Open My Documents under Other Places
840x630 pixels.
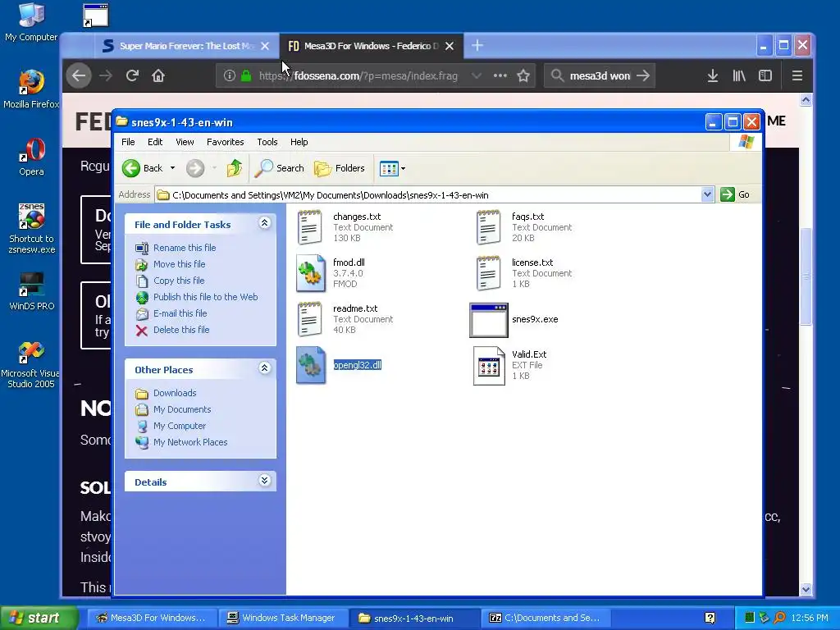point(182,409)
